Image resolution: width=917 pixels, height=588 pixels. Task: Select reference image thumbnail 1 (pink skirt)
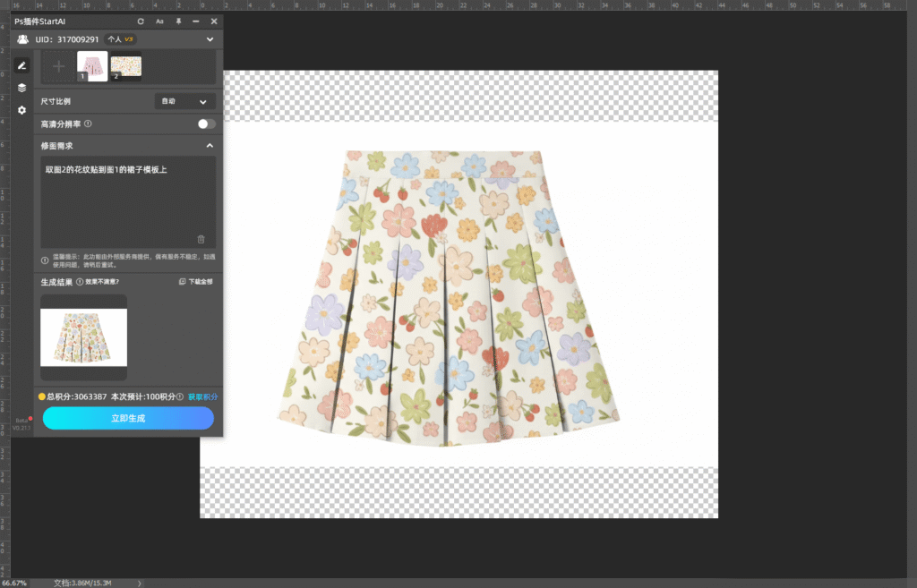coord(92,66)
